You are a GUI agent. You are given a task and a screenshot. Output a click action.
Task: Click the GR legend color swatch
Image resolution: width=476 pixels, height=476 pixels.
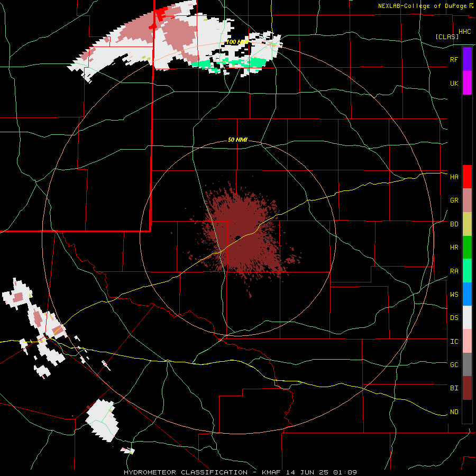(x=467, y=200)
